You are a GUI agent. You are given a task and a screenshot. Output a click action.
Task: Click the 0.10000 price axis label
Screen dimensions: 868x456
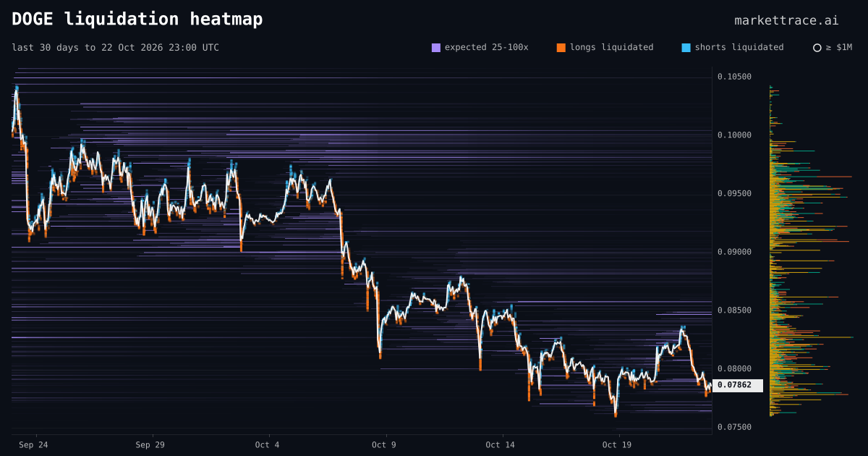click(734, 135)
